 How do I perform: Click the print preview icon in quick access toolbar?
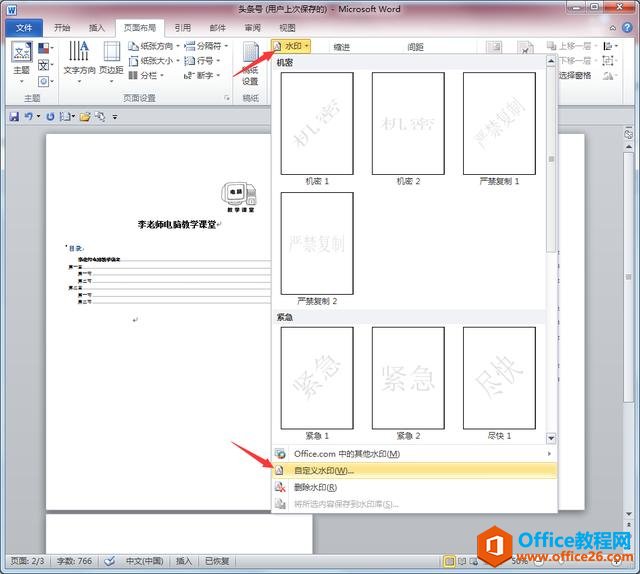pyautogui.click(x=100, y=117)
